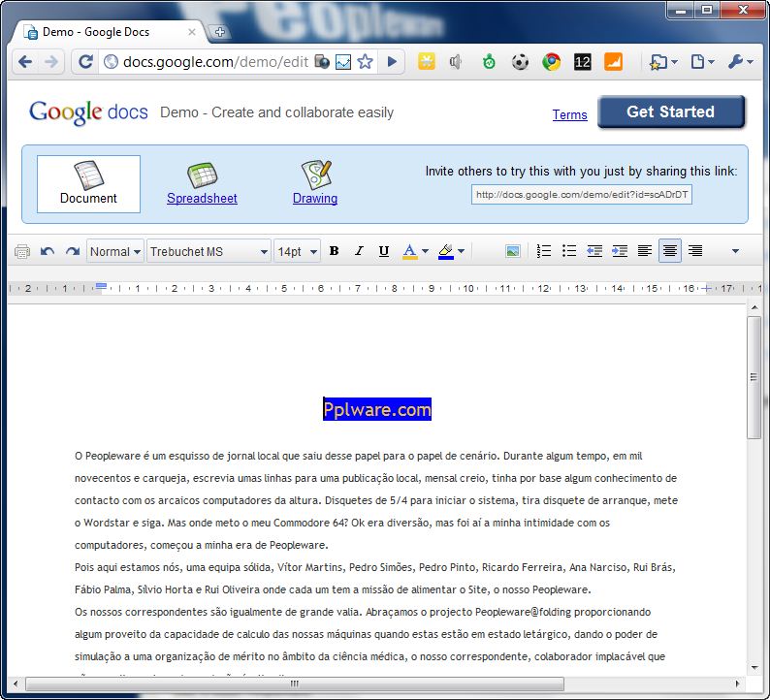Open the Terms link

tap(569, 114)
